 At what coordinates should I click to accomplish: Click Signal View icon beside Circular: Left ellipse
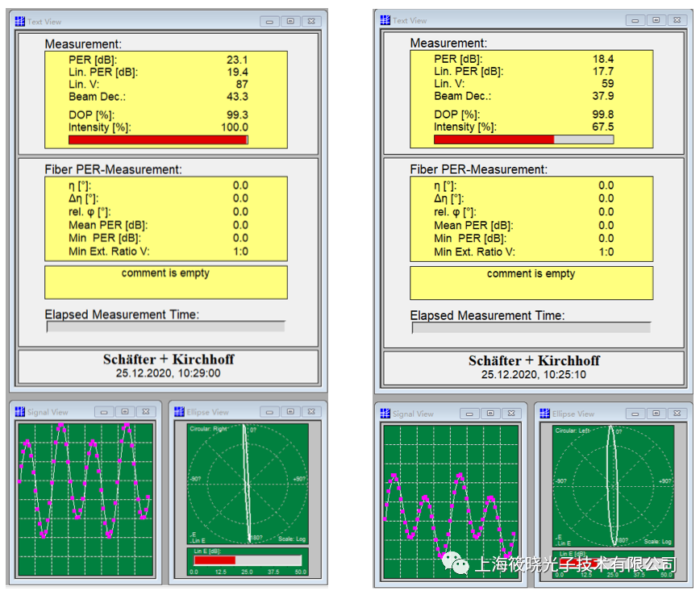click(x=385, y=414)
